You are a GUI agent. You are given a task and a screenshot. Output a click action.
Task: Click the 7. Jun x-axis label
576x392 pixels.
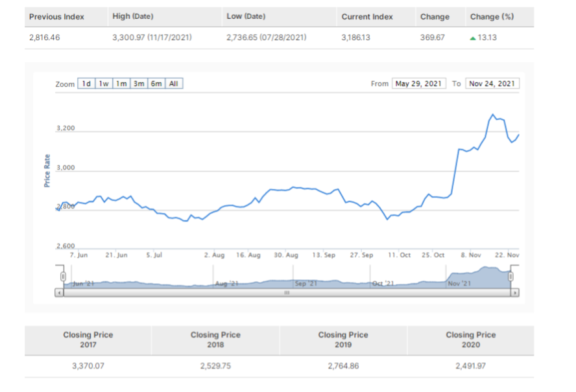78,255
